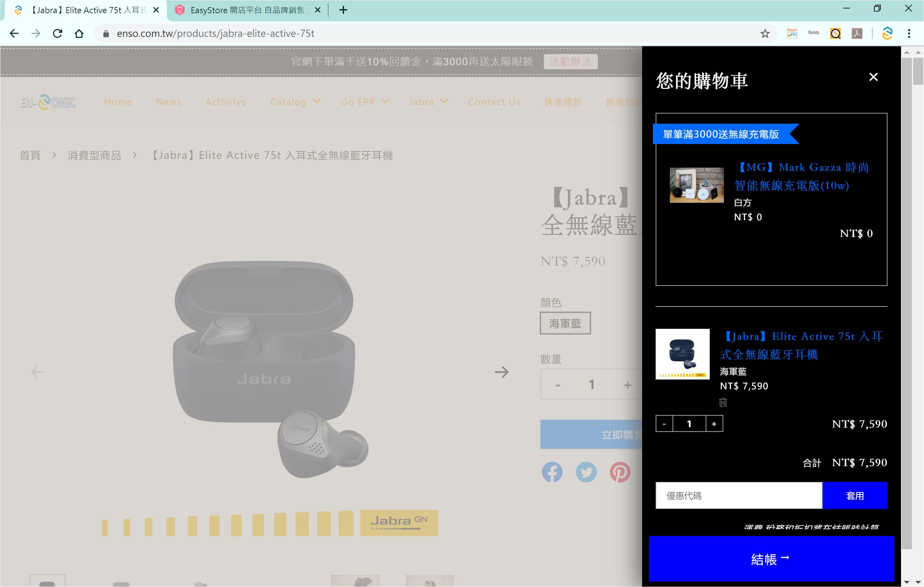Close the Jabra Elite Active 75t tab
The image size is (924, 587).
tap(156, 10)
